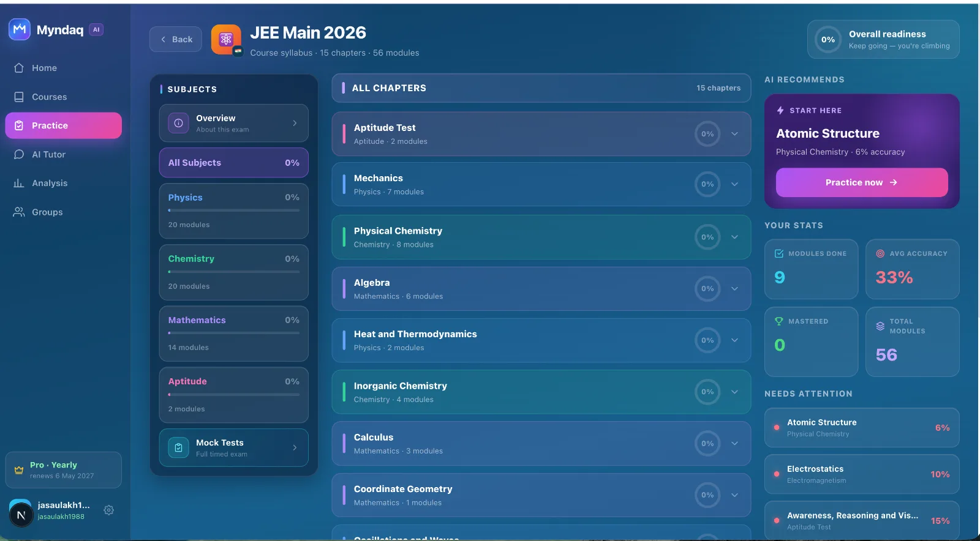
Task: Expand the Heat and Thermodynamics chevron
Action: [x=734, y=340]
